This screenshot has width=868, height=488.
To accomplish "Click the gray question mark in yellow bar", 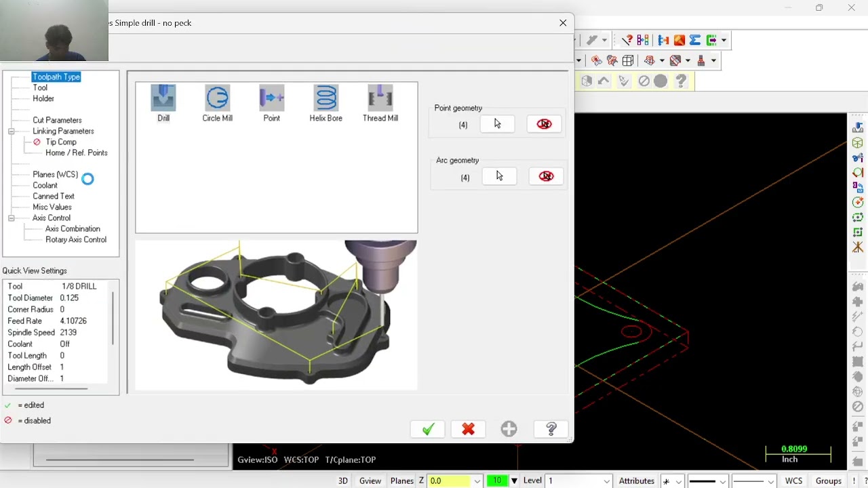I will click(681, 81).
